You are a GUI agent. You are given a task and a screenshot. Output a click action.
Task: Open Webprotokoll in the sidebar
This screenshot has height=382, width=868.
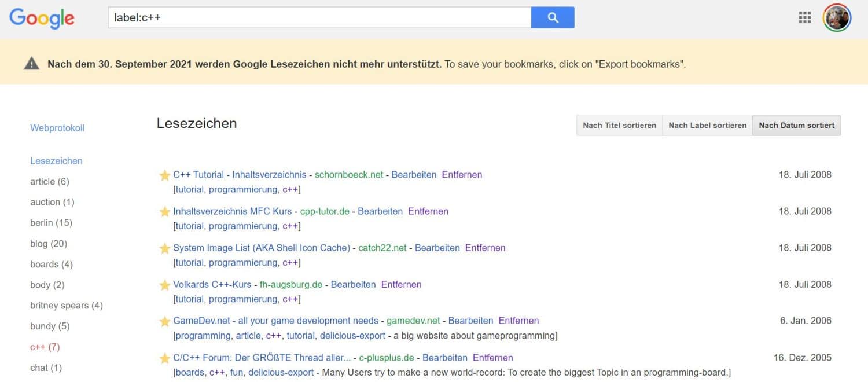click(57, 128)
